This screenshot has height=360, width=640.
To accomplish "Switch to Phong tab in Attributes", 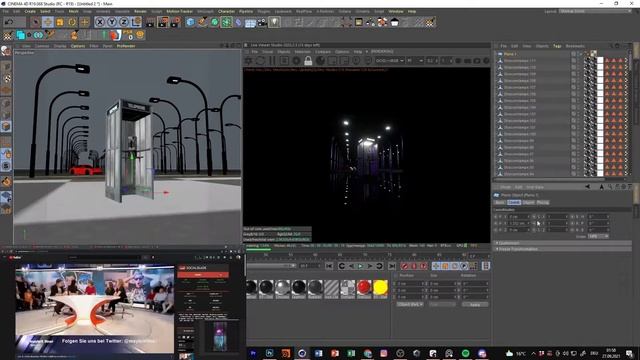I will coord(543,202).
